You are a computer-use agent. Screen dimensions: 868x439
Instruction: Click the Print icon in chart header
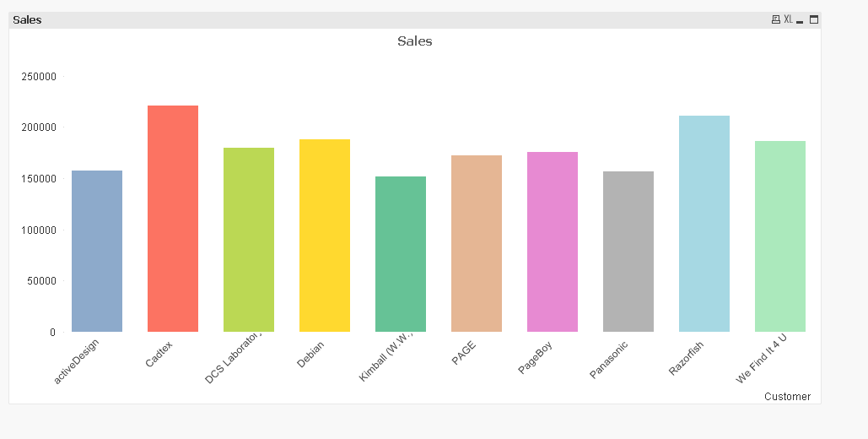(x=776, y=19)
